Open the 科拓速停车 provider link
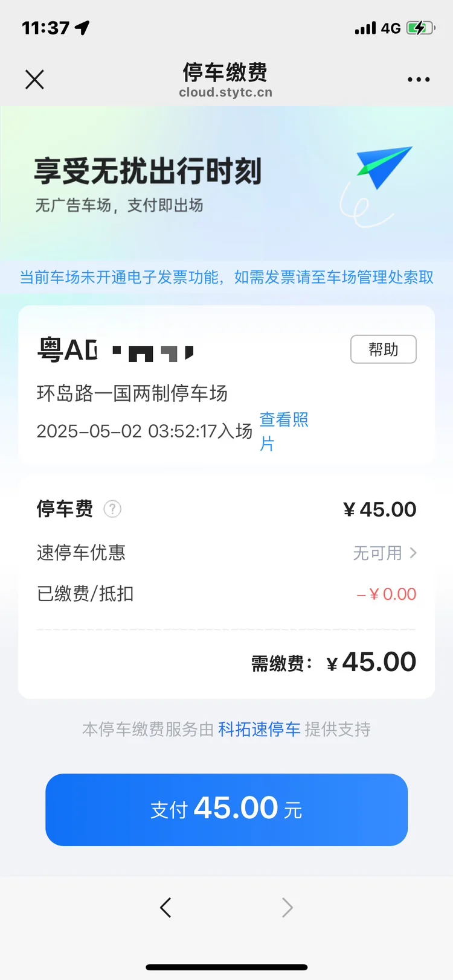The width and height of the screenshot is (453, 980). pos(259,730)
